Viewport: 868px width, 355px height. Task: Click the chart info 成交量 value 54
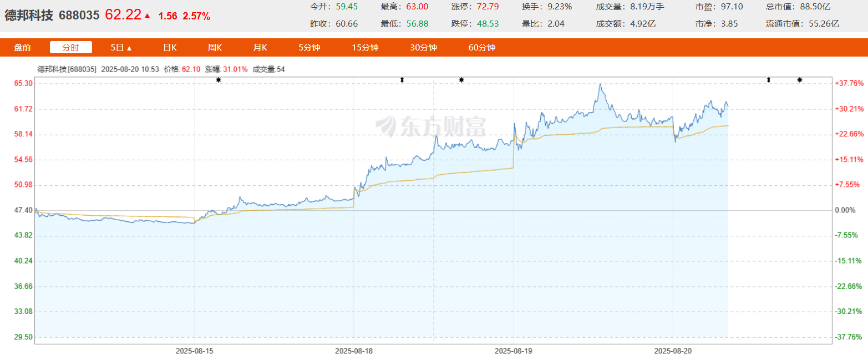tap(281, 69)
